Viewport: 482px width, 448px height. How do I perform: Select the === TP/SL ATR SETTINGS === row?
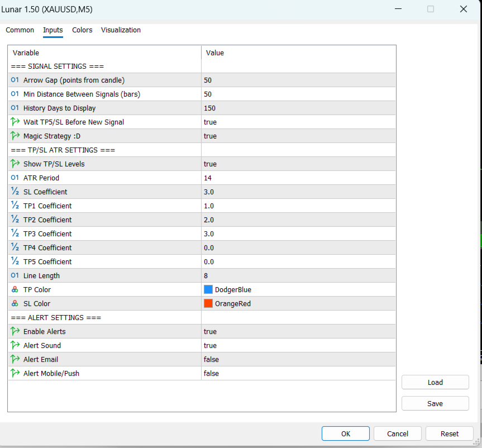point(202,150)
